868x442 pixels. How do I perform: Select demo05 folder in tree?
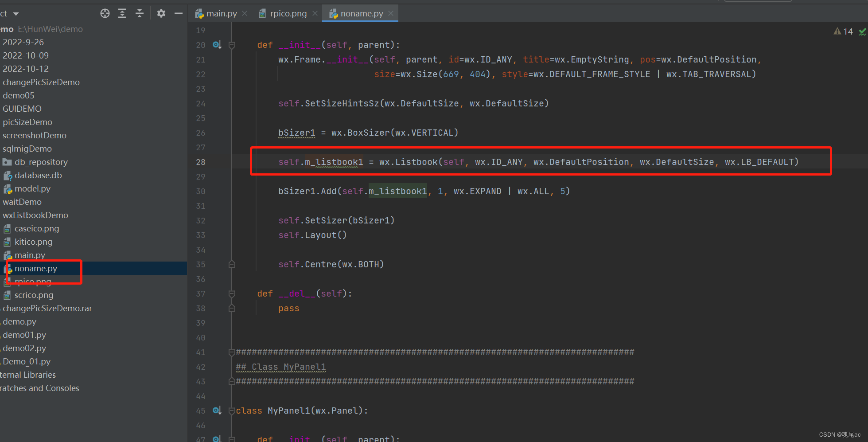(19, 95)
